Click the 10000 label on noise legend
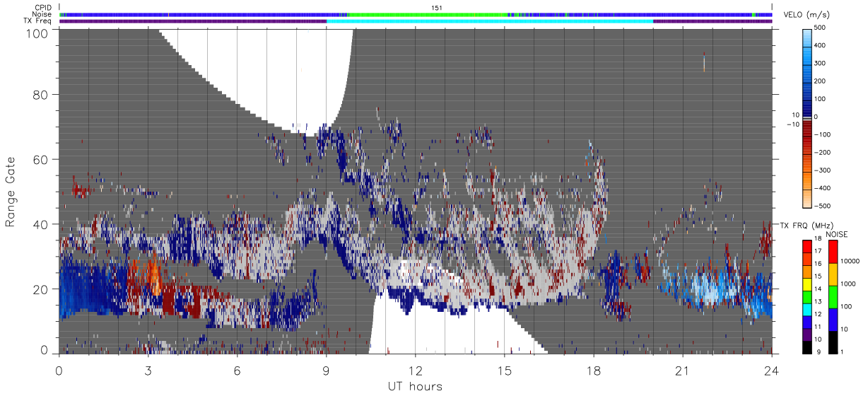The image size is (868, 401). (x=850, y=262)
